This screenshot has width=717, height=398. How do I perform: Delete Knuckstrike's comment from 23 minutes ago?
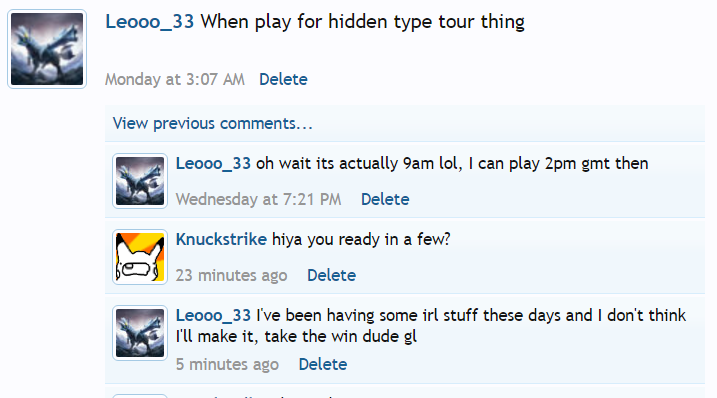point(332,275)
